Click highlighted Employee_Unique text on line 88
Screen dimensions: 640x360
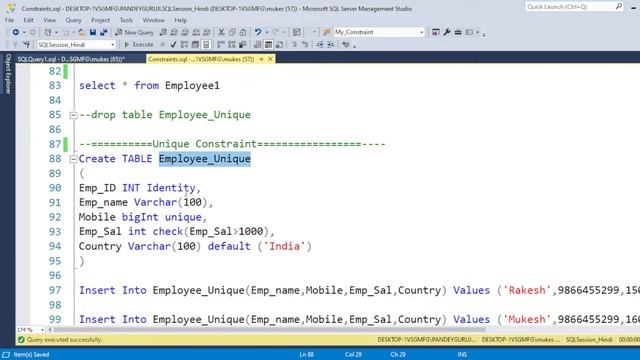coord(204,159)
